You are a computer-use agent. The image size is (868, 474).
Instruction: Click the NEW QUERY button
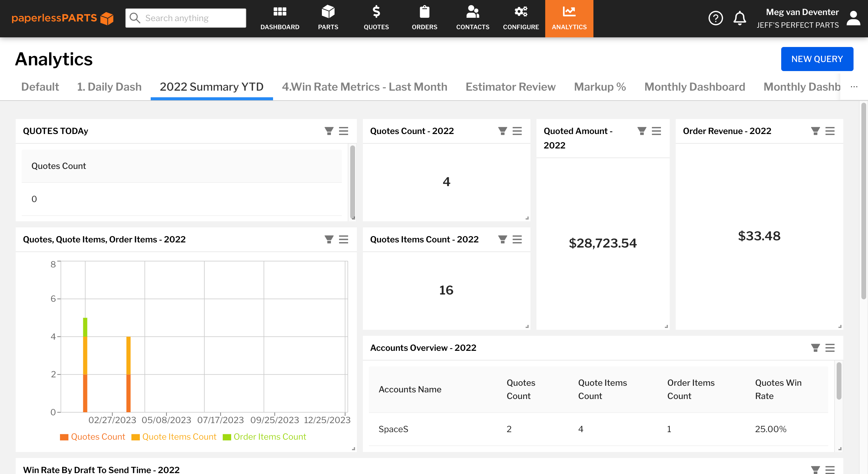(817, 59)
